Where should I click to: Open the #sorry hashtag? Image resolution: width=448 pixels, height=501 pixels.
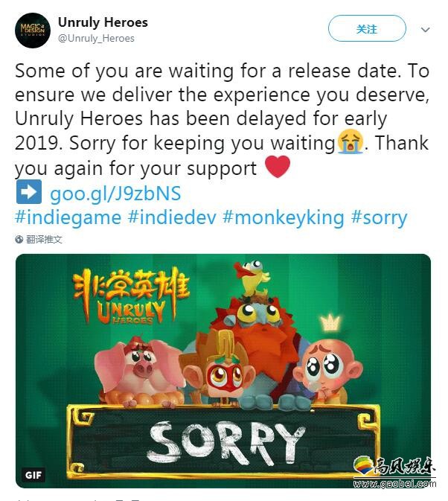(379, 217)
